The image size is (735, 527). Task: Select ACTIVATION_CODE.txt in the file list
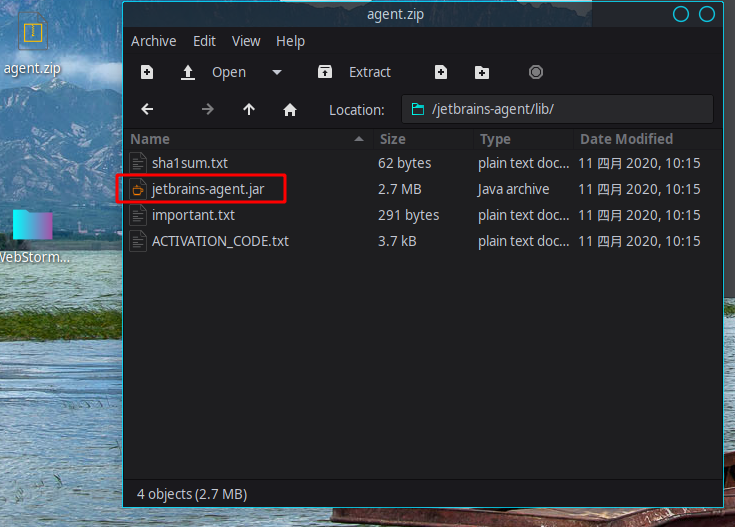[220, 241]
